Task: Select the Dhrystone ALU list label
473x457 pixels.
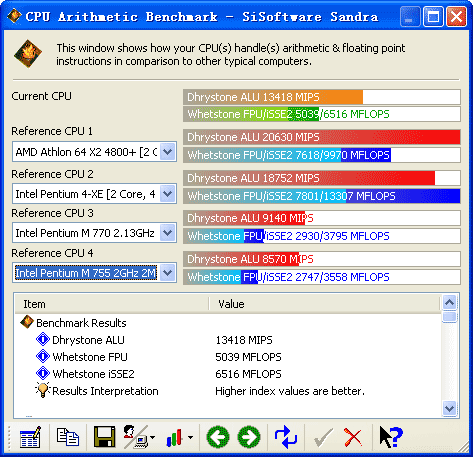Action: (x=88, y=340)
